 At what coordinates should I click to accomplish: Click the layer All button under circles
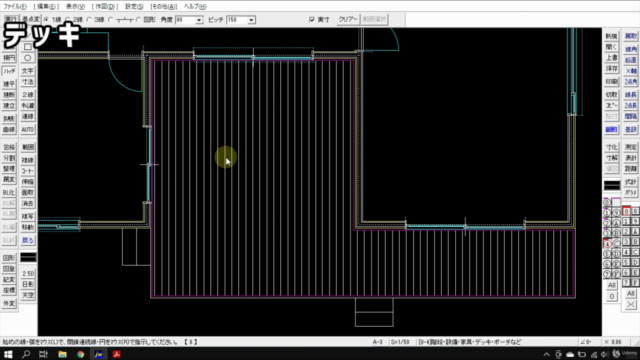[611, 285]
